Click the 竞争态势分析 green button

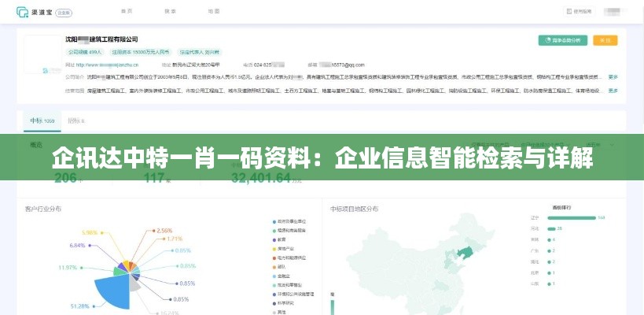(563, 40)
